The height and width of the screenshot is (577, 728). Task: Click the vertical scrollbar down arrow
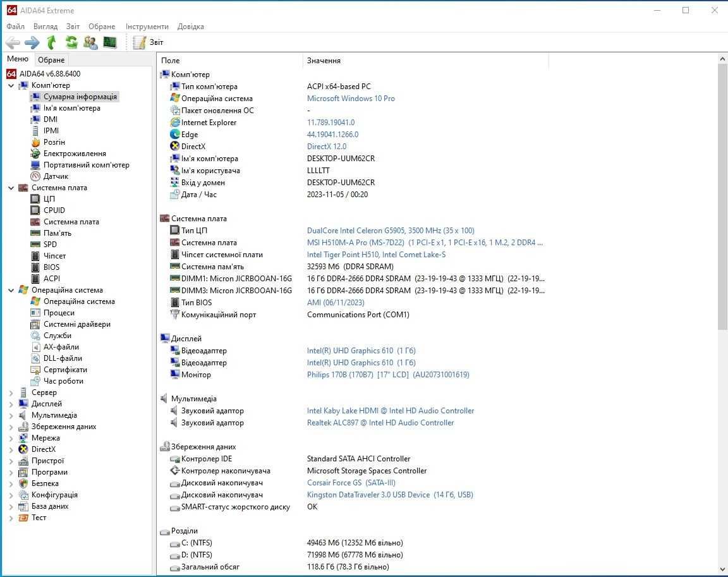coord(722,569)
